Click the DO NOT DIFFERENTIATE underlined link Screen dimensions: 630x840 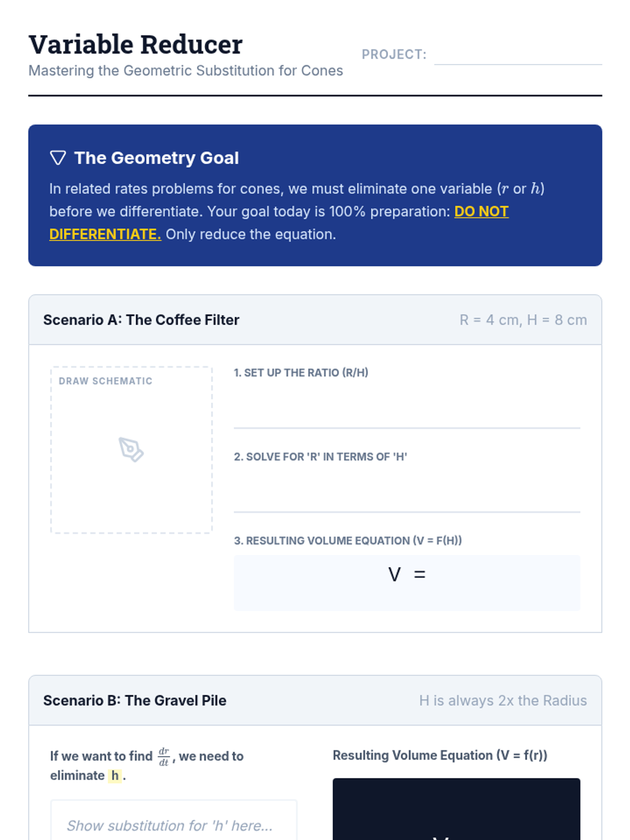(x=279, y=223)
